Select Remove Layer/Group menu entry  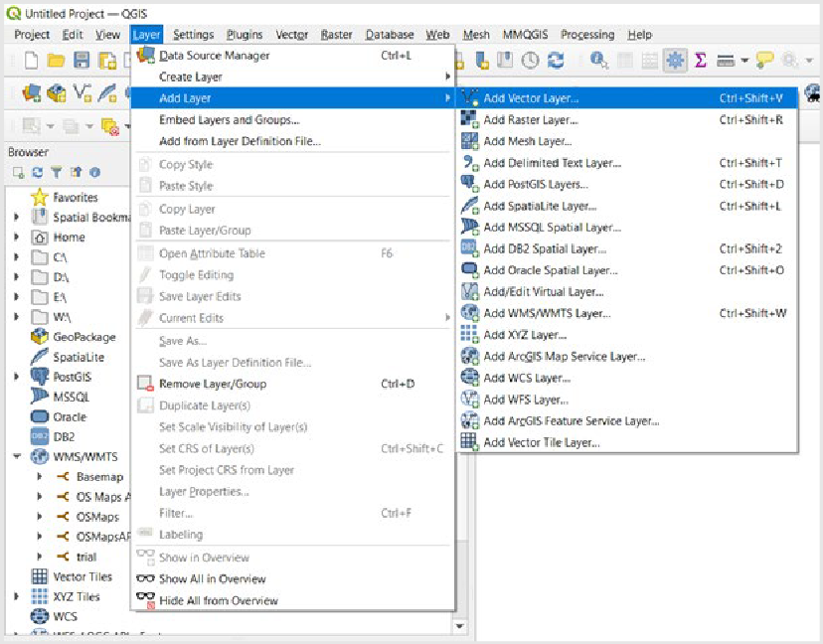(x=293, y=384)
